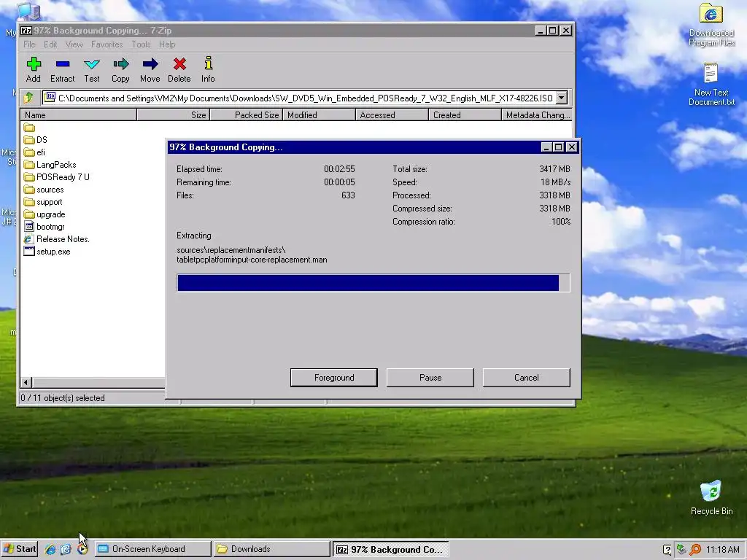747x560 pixels.
Task: Open the Edit menu
Action: click(x=50, y=44)
